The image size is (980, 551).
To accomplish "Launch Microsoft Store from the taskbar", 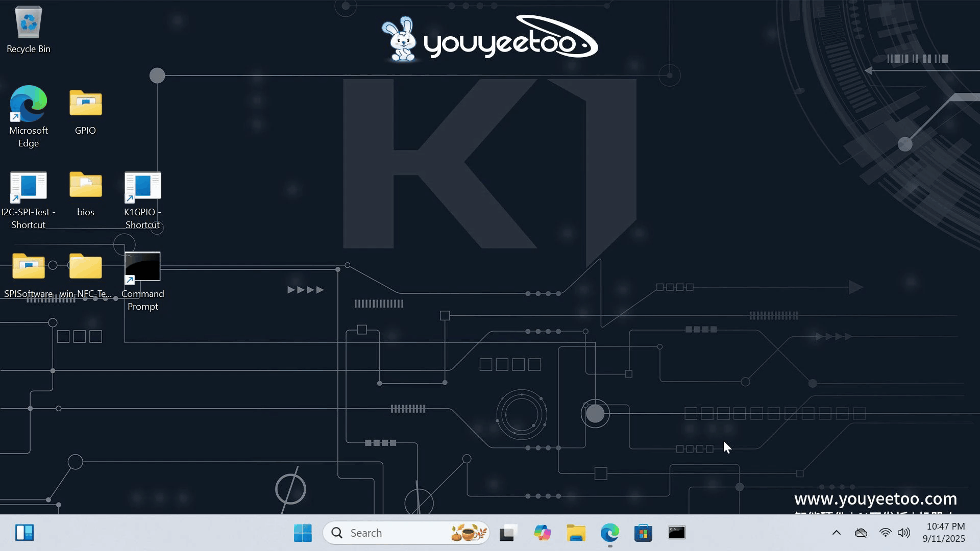I will click(x=643, y=532).
